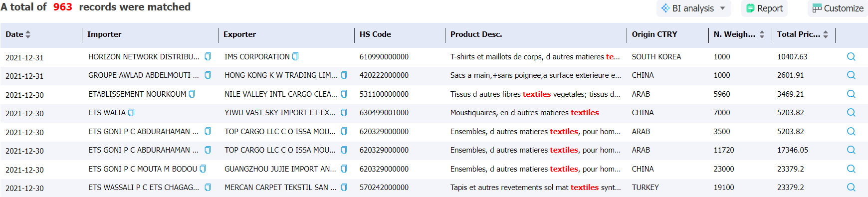
Task: Click the Importer column header
Action: (x=104, y=34)
